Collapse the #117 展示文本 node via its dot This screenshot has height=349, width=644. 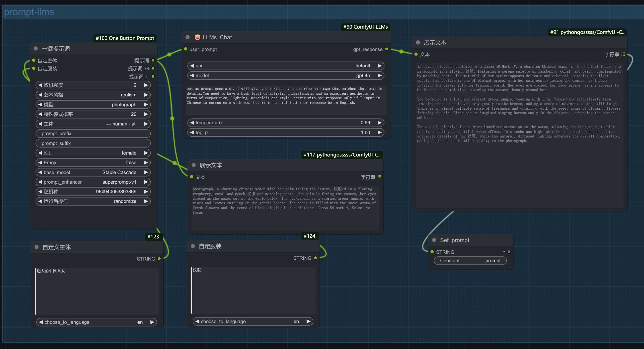point(193,165)
